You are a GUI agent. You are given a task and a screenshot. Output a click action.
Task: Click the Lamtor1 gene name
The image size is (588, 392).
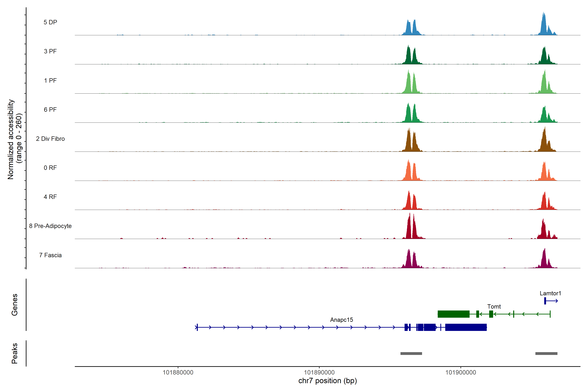coord(550,293)
